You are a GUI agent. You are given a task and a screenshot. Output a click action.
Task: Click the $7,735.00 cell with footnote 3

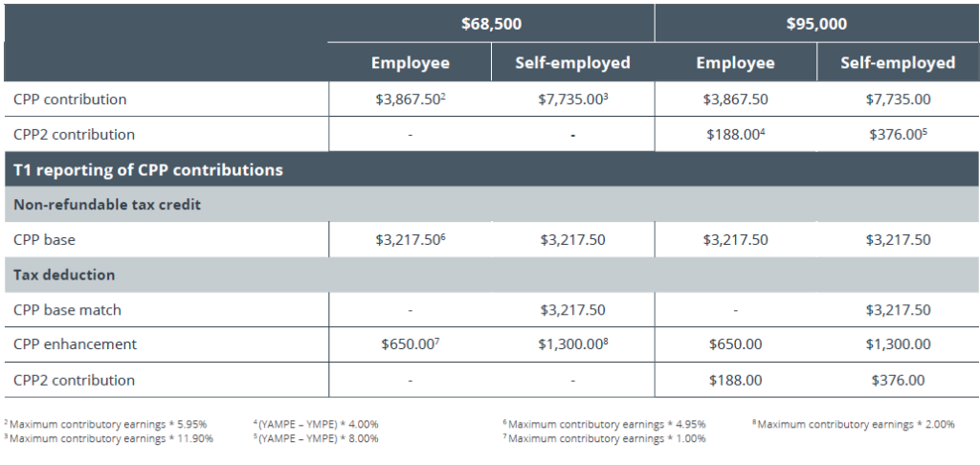573,100
